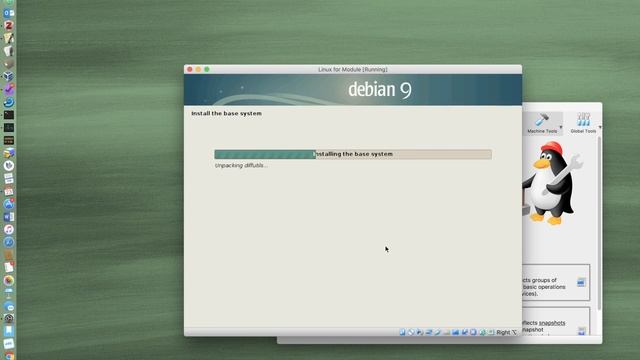Viewport: 640px width, 360px height.
Task: Open the Machine Tools dropdown arrow
Action: [561, 127]
